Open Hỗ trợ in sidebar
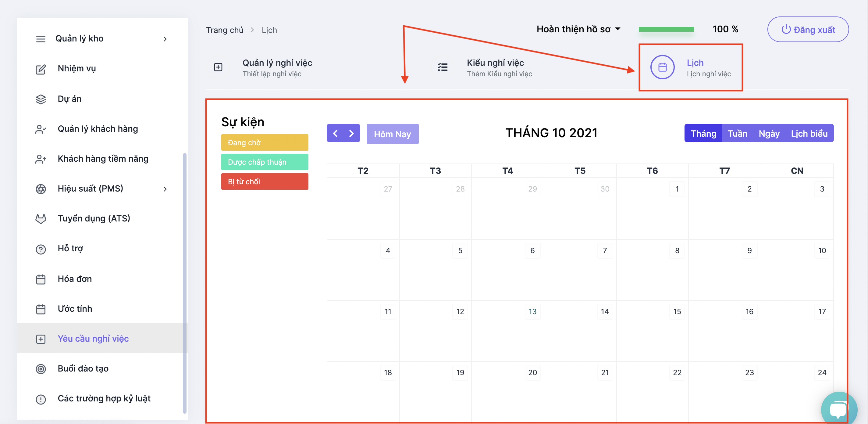 point(102,249)
